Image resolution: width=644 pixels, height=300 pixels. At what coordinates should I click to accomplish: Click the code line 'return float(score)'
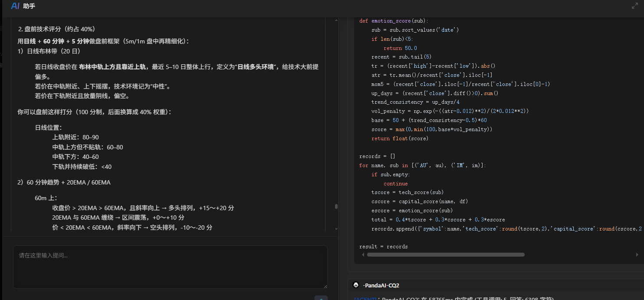click(400, 138)
